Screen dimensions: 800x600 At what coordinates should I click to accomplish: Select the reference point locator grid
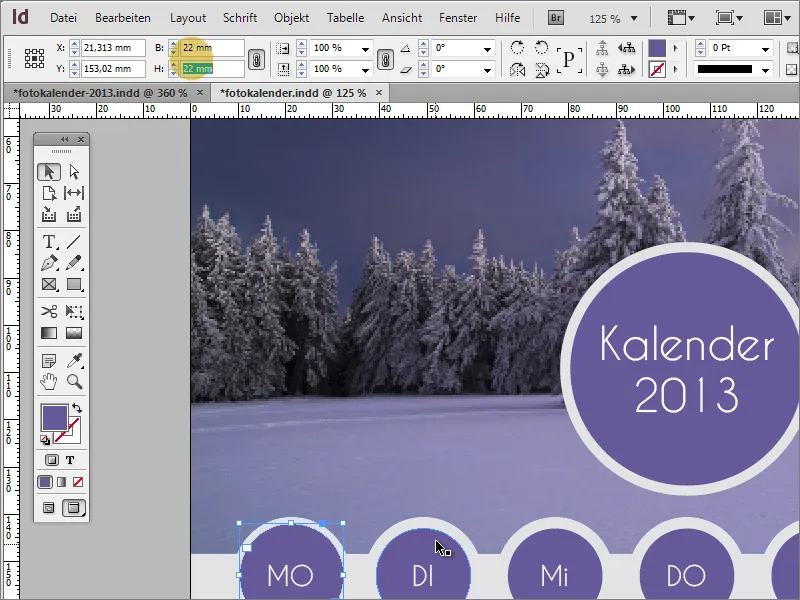point(34,59)
